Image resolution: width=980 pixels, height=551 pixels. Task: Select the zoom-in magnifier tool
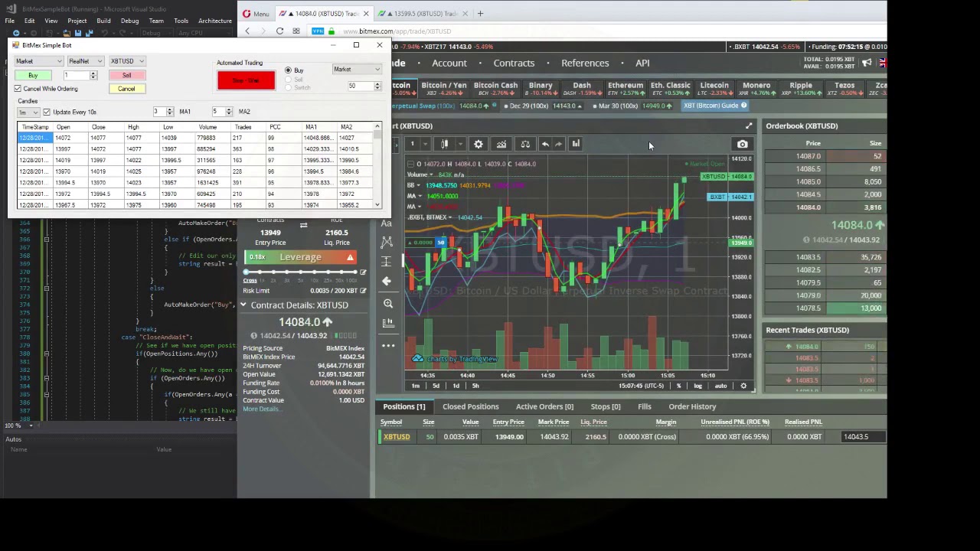coord(388,304)
